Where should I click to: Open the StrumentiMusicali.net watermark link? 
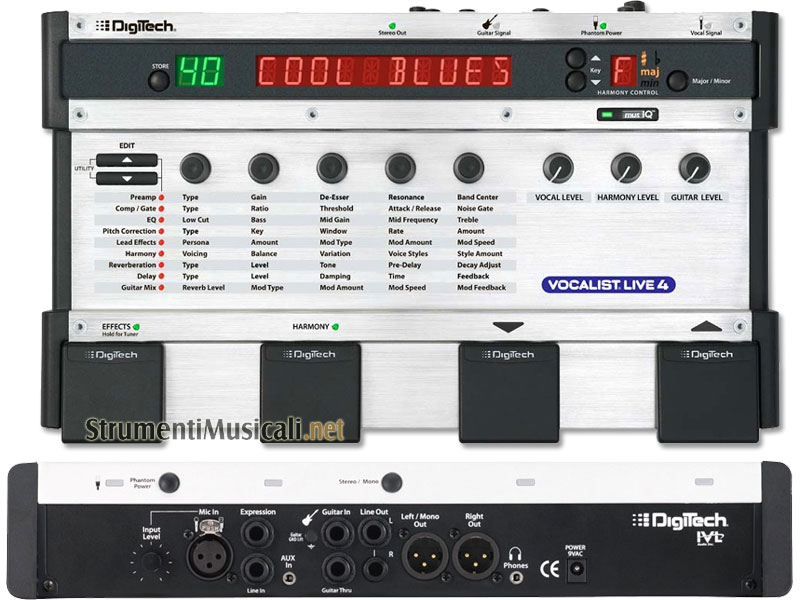(x=215, y=428)
